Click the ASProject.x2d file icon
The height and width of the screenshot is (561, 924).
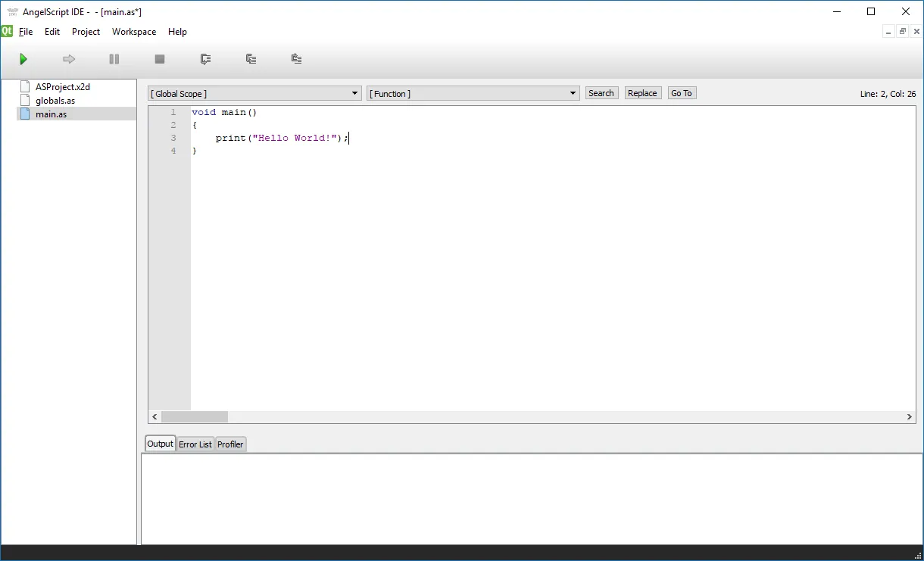coord(25,86)
